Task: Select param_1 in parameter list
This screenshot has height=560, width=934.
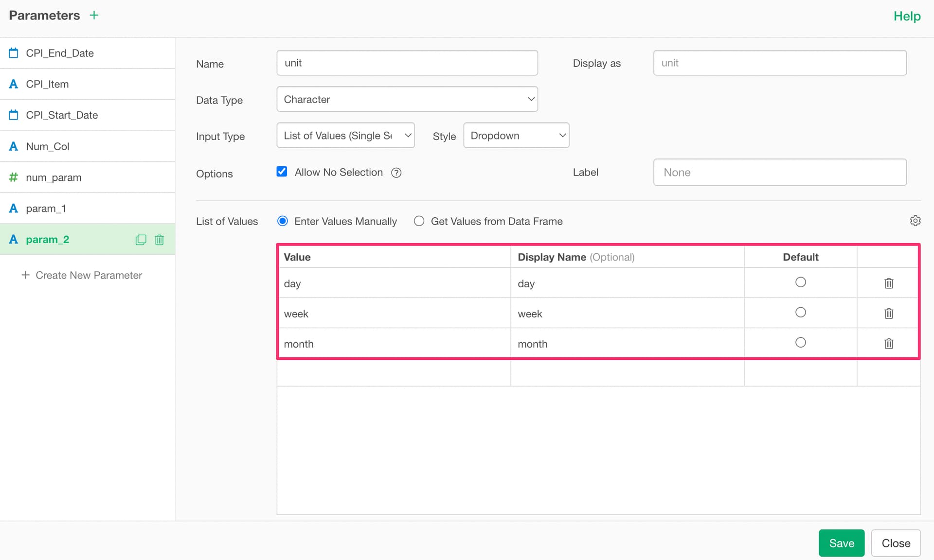Action: (x=88, y=209)
